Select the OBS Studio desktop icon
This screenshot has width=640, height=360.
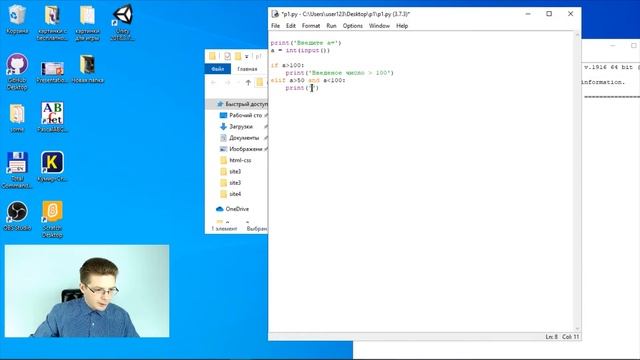[x=17, y=212]
